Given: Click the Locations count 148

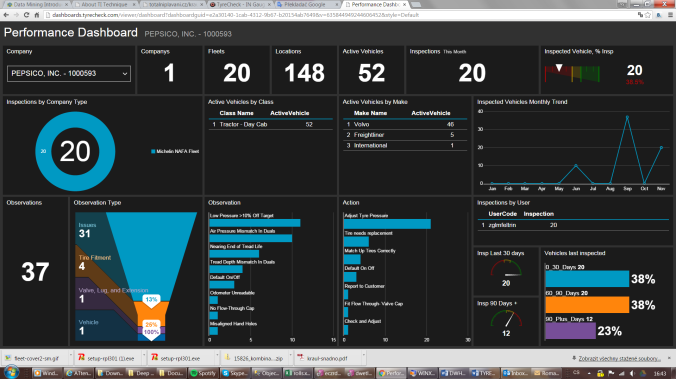Looking at the screenshot, I should pos(304,73).
